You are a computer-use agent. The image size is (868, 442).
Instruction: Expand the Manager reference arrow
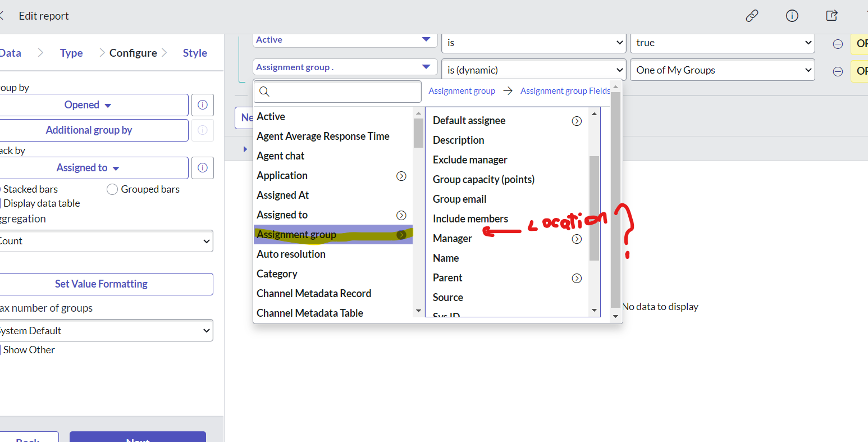tap(577, 239)
